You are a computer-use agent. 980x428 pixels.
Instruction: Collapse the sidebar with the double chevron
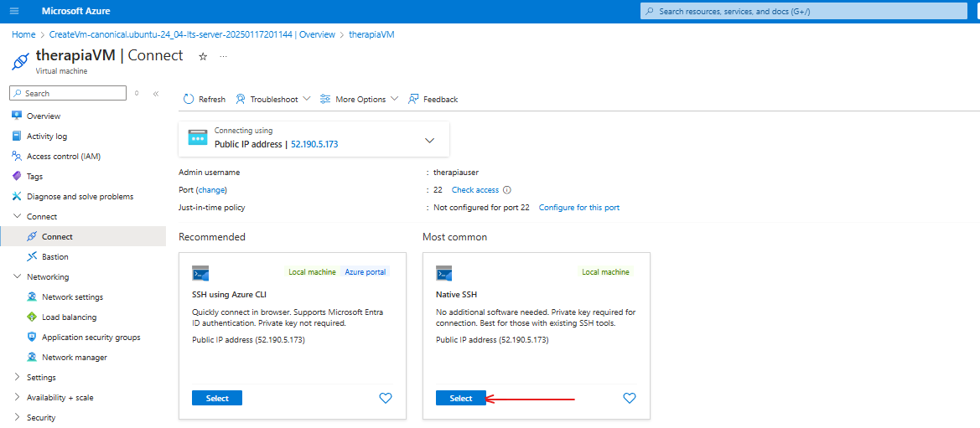click(x=156, y=93)
